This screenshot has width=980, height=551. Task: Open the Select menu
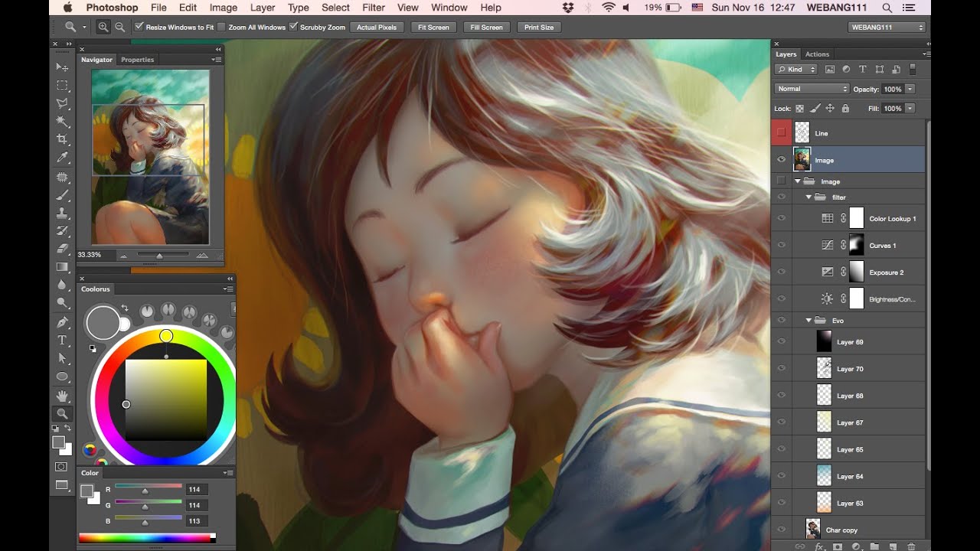(335, 8)
